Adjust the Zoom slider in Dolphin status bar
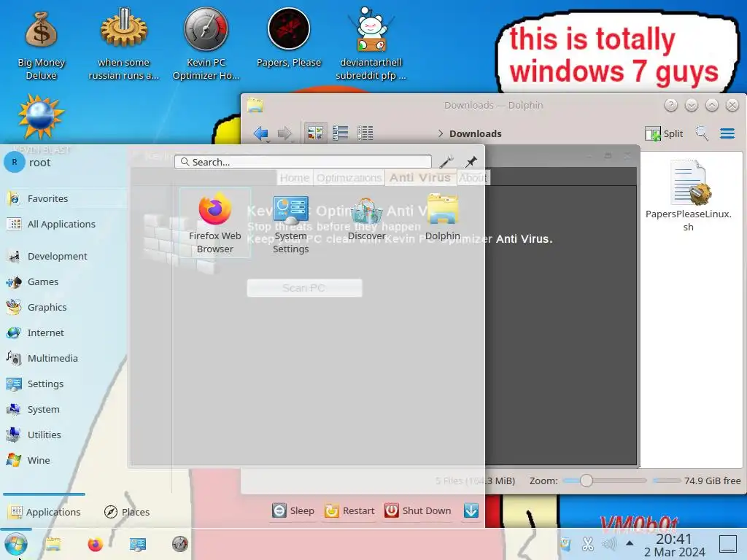Image resolution: width=747 pixels, height=560 pixels. pos(604,481)
